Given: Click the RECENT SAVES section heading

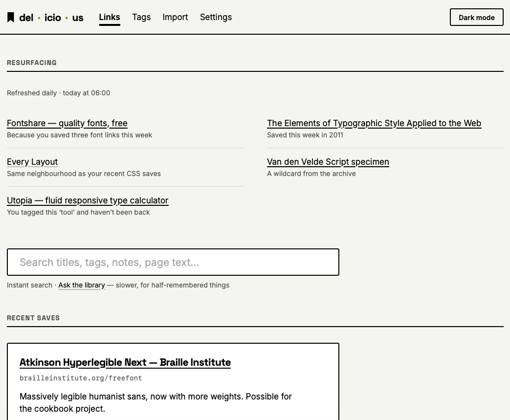Looking at the screenshot, I should tap(33, 318).
